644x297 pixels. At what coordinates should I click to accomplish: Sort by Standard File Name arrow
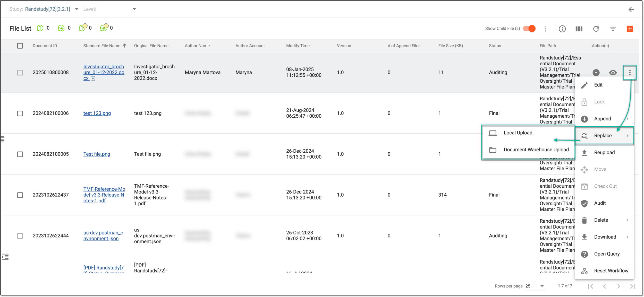pyautogui.click(x=125, y=46)
